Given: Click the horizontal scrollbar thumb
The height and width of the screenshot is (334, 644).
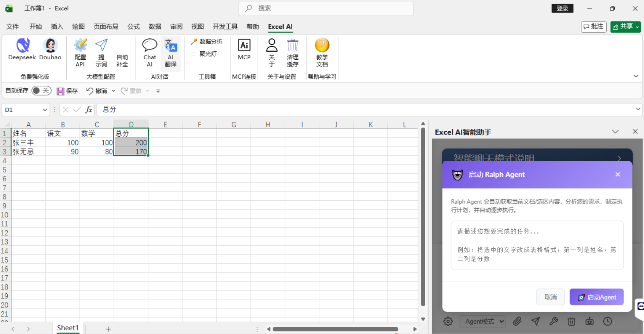Looking at the screenshot, I should click(335, 329).
